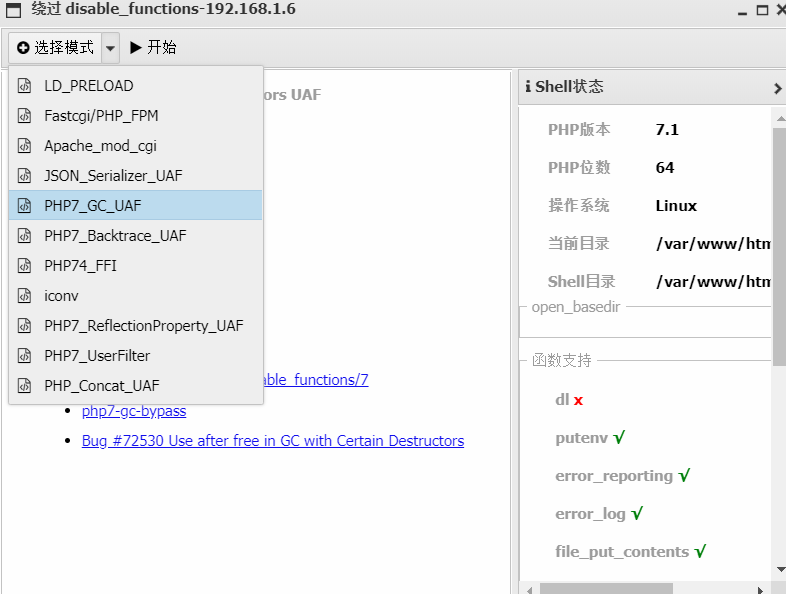Click the code icon next to Fastcgi/PHP_FPM
This screenshot has height=594, width=786.
click(25, 116)
